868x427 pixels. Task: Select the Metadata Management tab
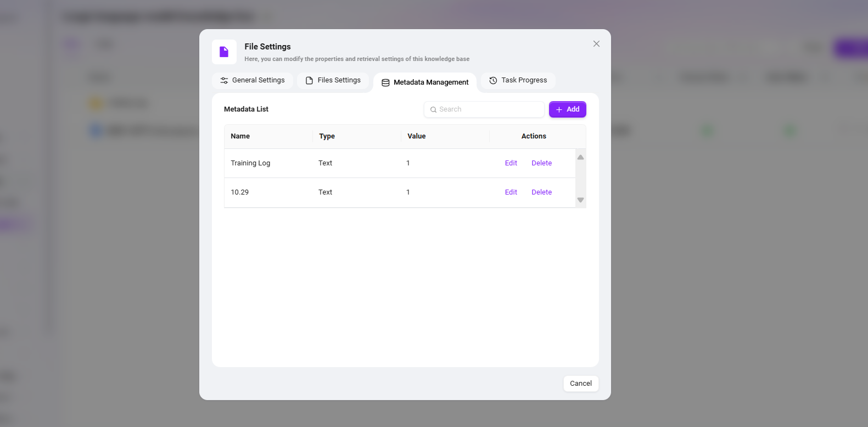(425, 82)
